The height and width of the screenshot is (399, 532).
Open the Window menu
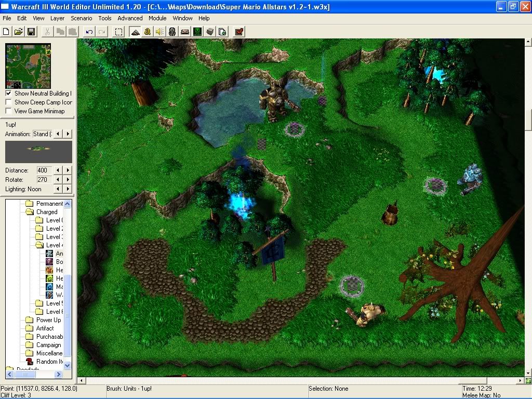pos(182,18)
